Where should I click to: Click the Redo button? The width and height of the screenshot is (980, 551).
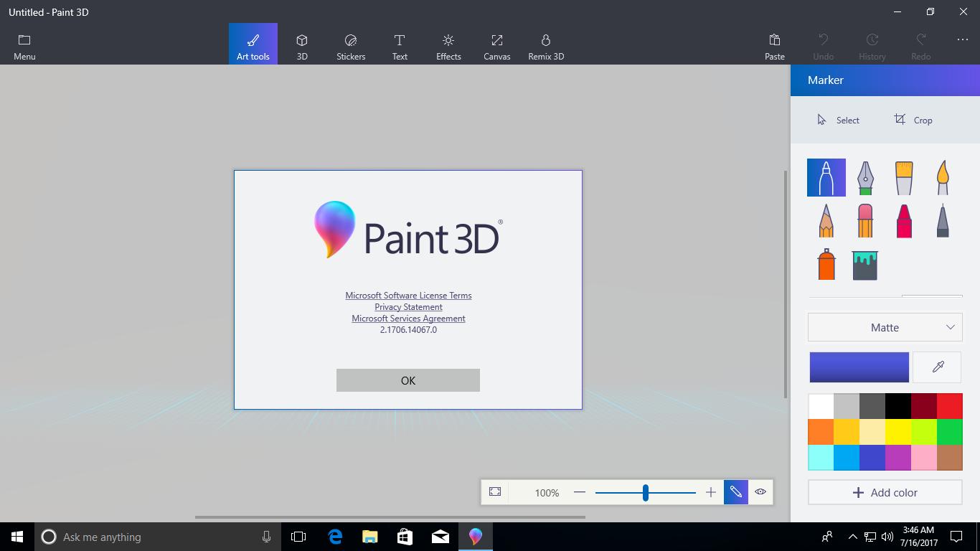921,47
